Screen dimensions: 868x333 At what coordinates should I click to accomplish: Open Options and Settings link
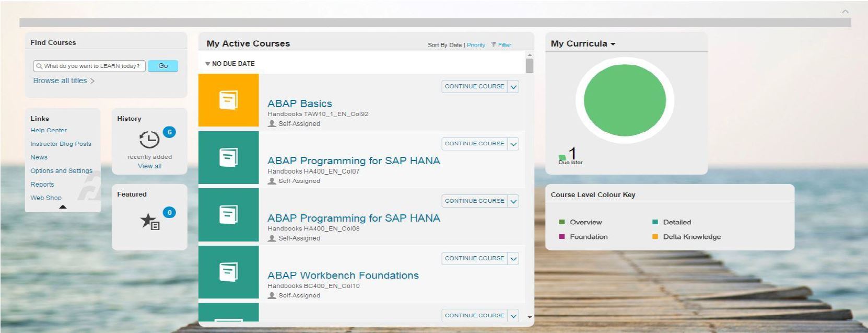[x=61, y=171]
